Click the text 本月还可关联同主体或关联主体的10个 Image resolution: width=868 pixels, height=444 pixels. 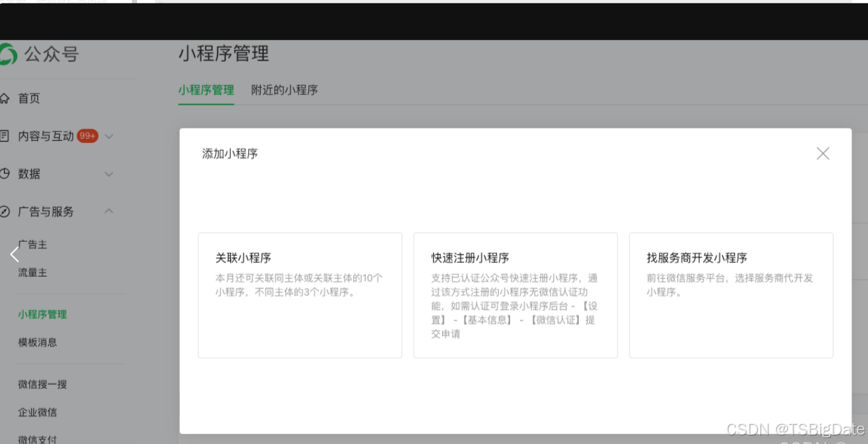pyautogui.click(x=299, y=278)
